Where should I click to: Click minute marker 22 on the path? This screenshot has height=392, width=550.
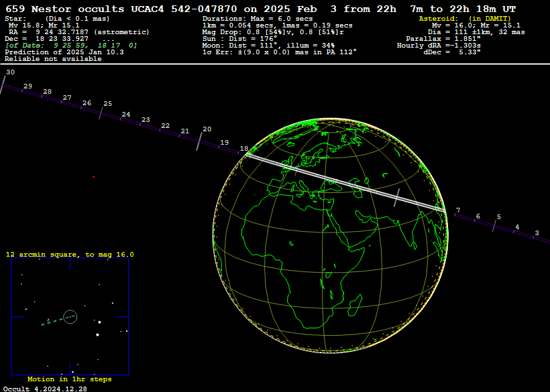point(165,126)
